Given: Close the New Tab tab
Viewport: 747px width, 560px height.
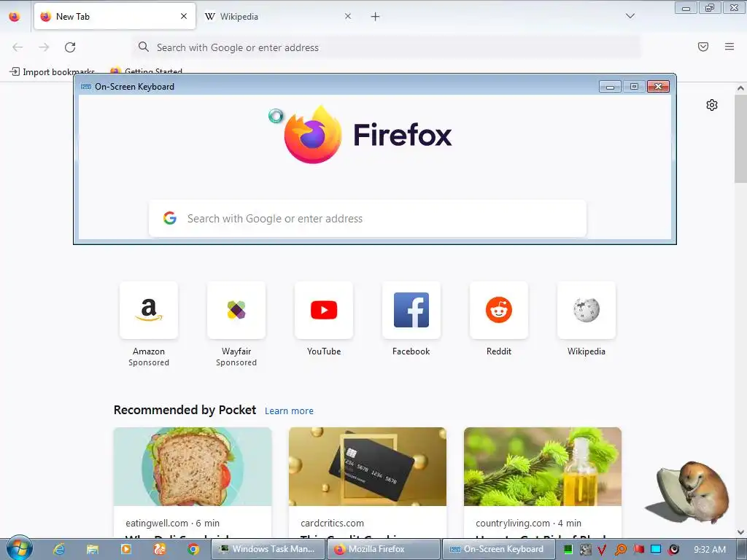Looking at the screenshot, I should (184, 16).
